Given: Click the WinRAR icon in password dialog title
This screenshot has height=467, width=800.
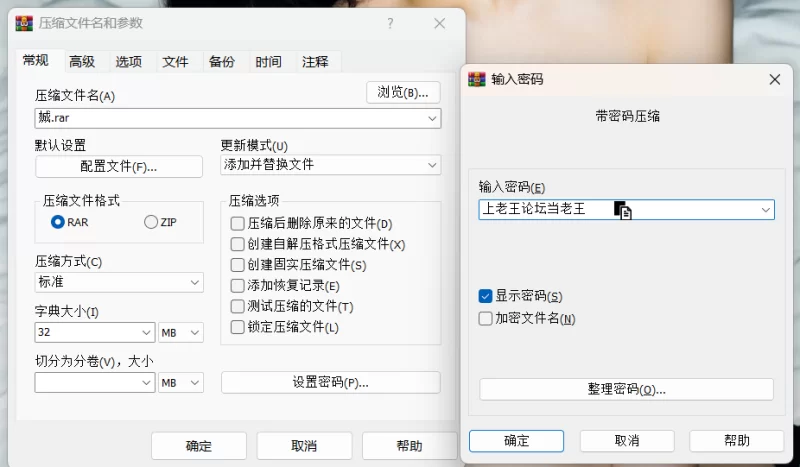Looking at the screenshot, I should coord(477,79).
